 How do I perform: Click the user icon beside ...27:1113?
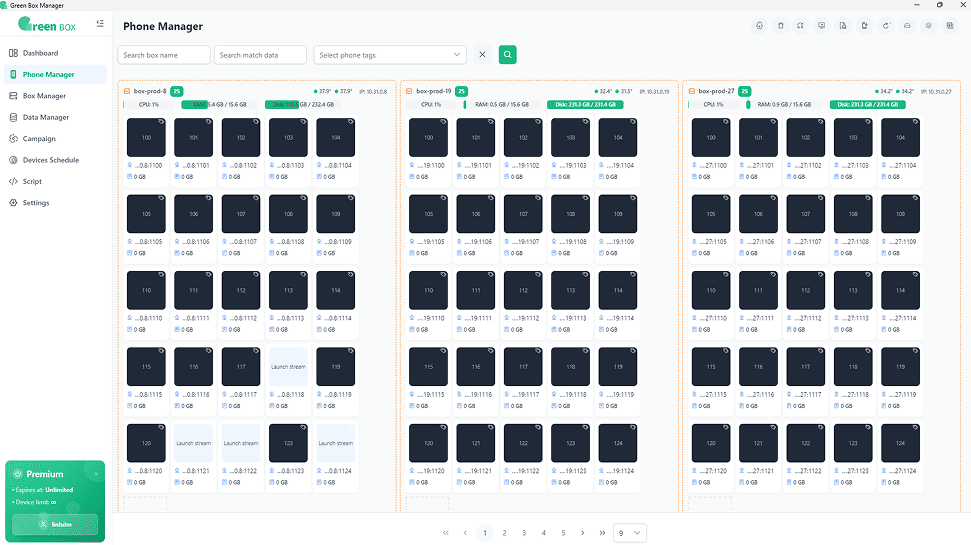click(x=837, y=318)
